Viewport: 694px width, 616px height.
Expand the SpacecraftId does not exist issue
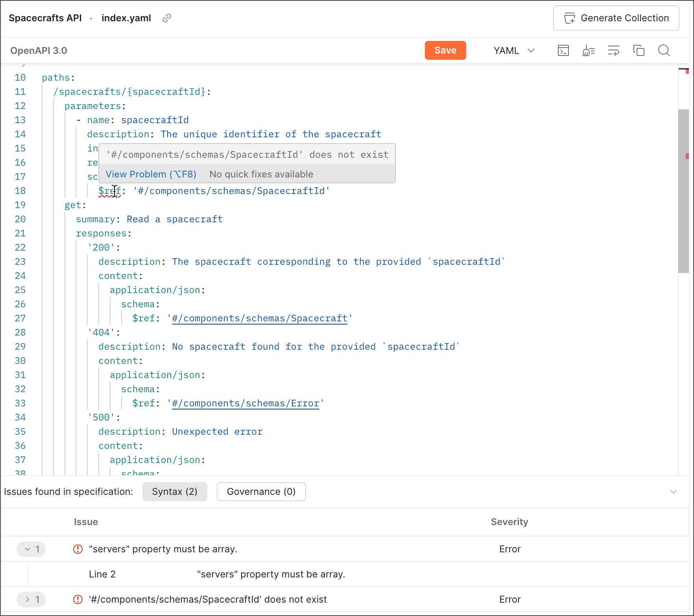31,599
